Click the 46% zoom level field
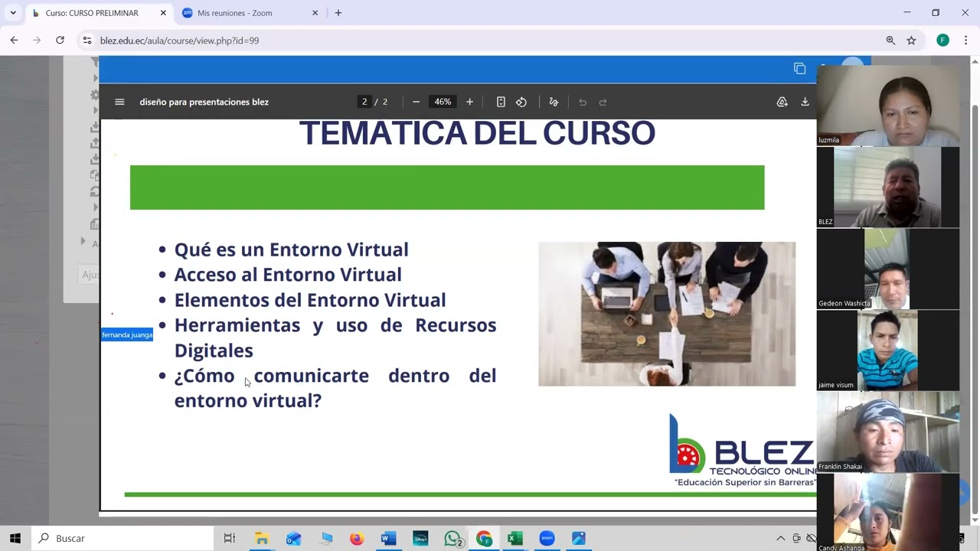This screenshot has height=551, width=980. (443, 102)
